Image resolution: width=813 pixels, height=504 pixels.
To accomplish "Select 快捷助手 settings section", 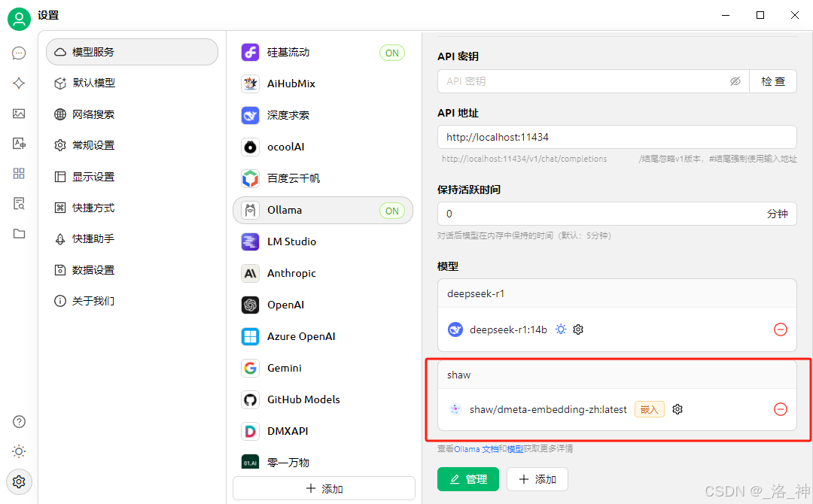I will (132, 238).
